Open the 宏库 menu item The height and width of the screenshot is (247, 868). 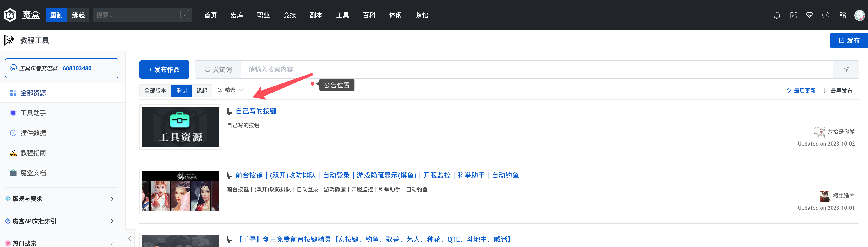point(237,15)
